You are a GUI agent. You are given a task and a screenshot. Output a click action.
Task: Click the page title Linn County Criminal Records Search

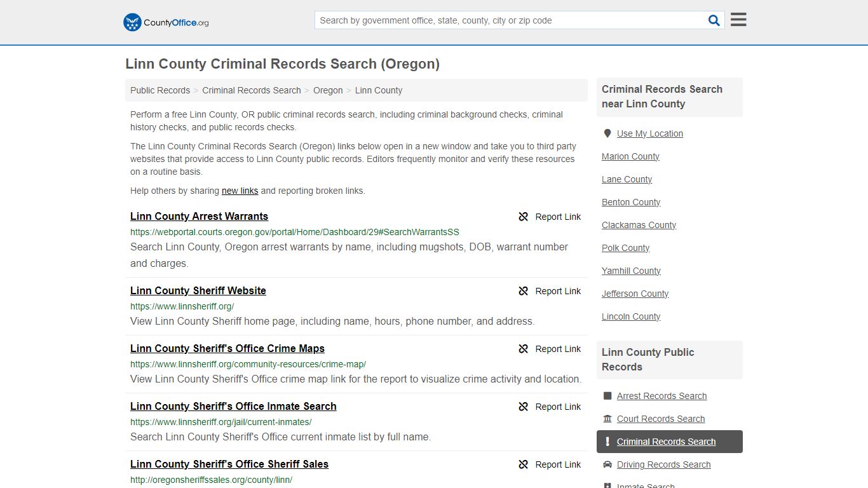[x=282, y=64]
